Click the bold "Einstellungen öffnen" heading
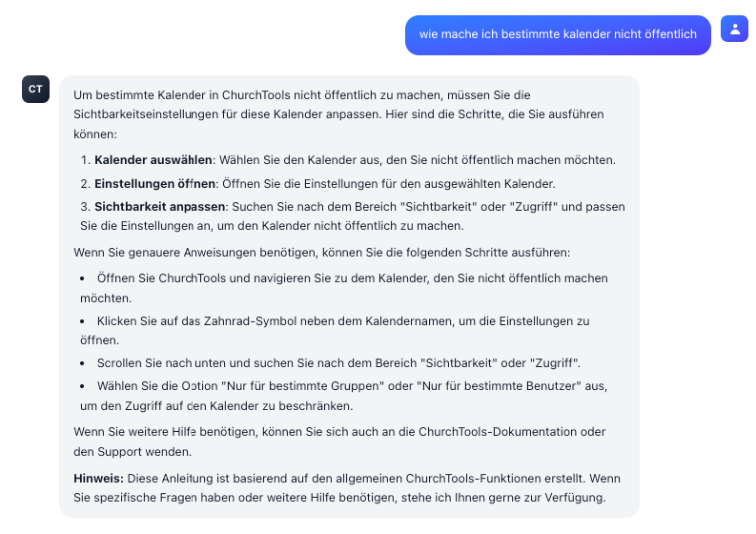Viewport: 756px width, 534px height. pos(154,183)
